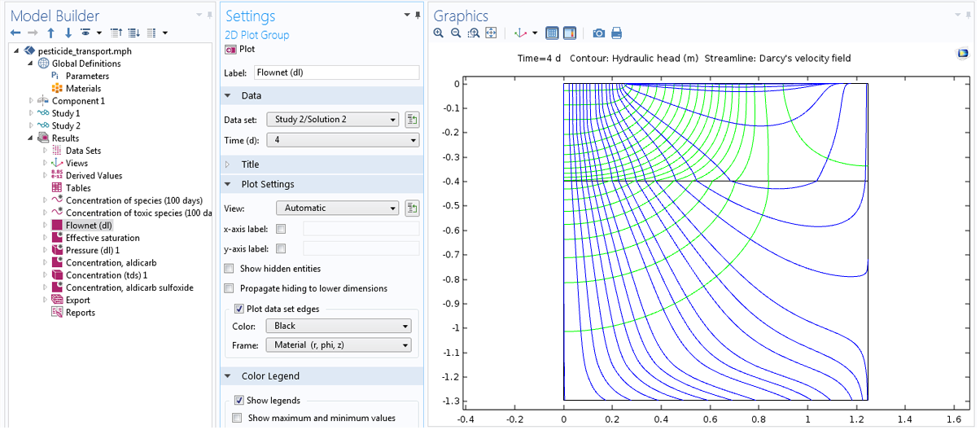Viewport: 980px width, 430px height.
Task: Click the Plot button icon in Settings
Action: click(x=230, y=49)
